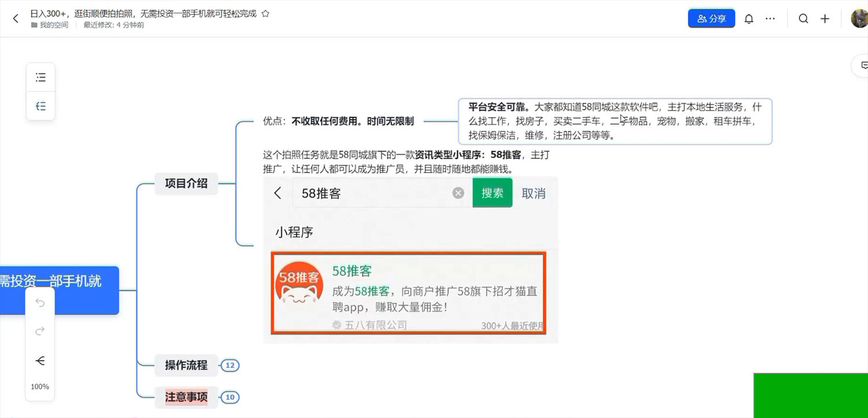Click the back chevron beside search field
Screen dimensions: 868x418
point(278,193)
